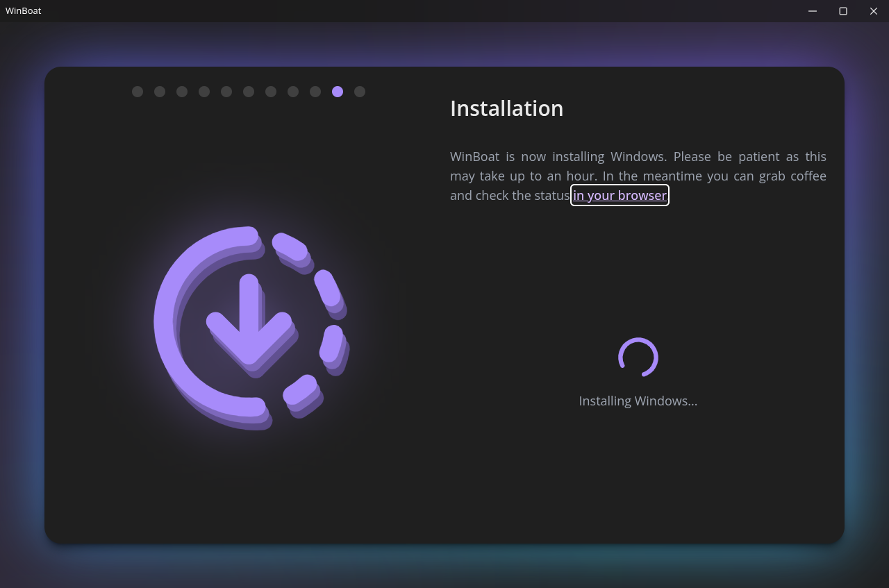Viewport: 889px width, 588px height.
Task: Select the third step indicator dot
Action: 182,92
